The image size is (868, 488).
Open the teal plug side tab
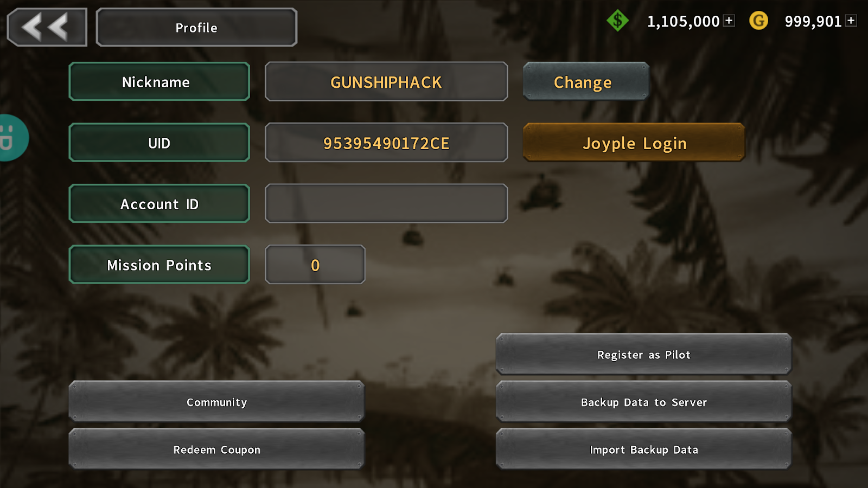[12, 138]
